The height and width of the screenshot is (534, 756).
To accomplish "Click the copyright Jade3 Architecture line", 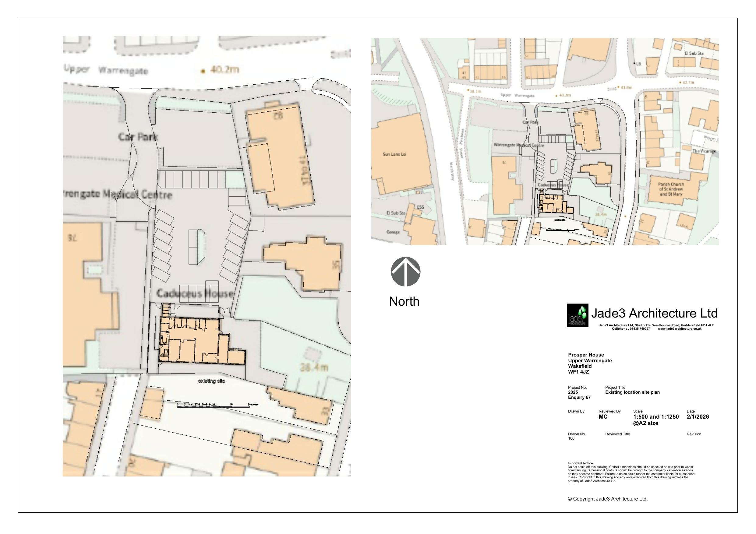I will click(607, 499).
